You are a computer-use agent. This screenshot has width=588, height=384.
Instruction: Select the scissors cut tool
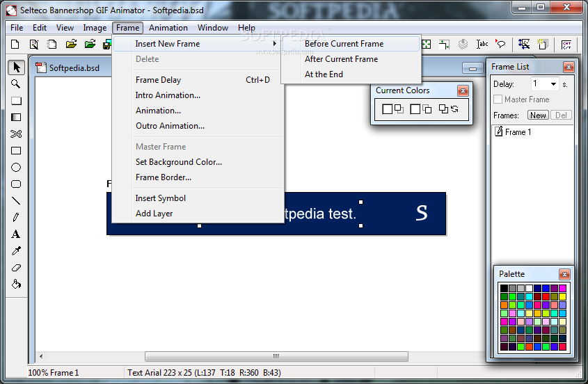coord(16,134)
